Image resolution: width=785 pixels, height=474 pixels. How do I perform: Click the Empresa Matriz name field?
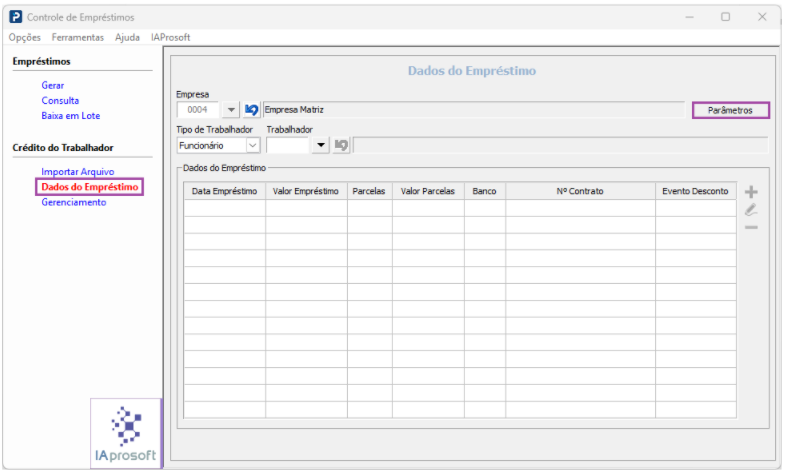point(474,110)
